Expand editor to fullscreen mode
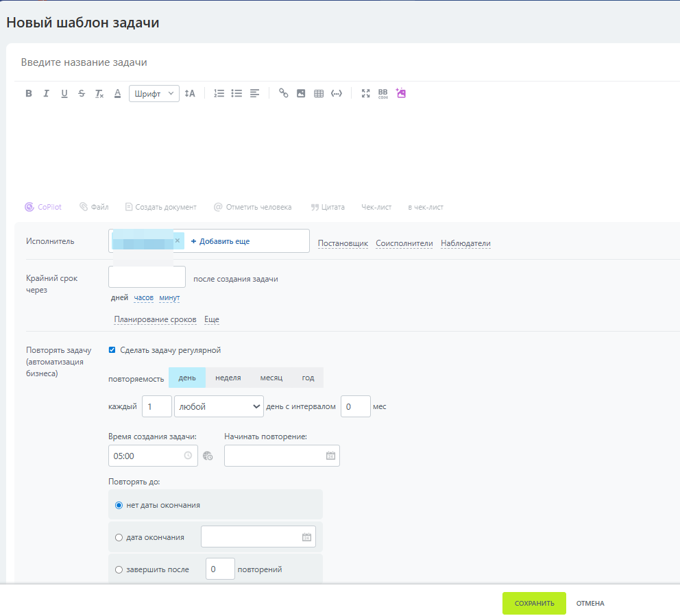 366,94
